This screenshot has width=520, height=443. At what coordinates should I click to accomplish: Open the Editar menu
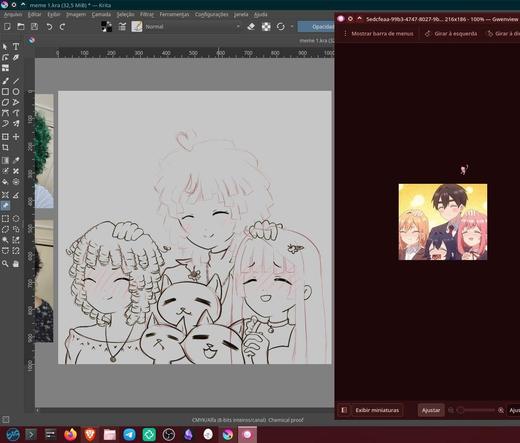34,14
